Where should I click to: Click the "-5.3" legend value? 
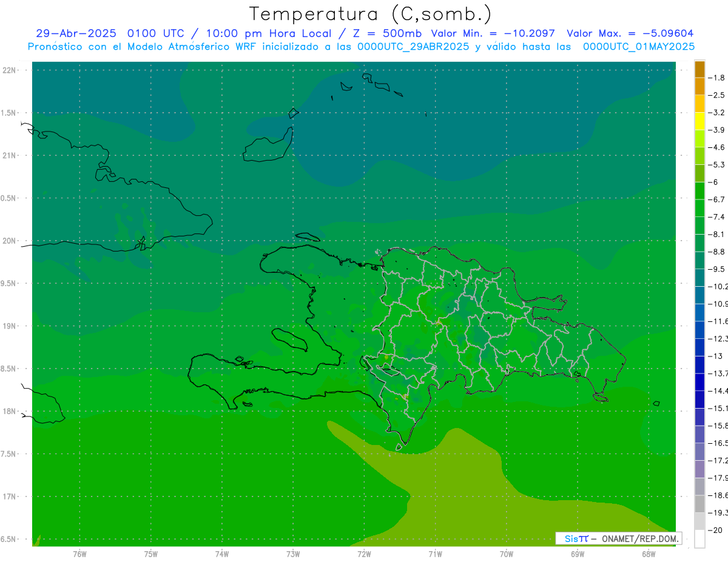pyautogui.click(x=716, y=165)
